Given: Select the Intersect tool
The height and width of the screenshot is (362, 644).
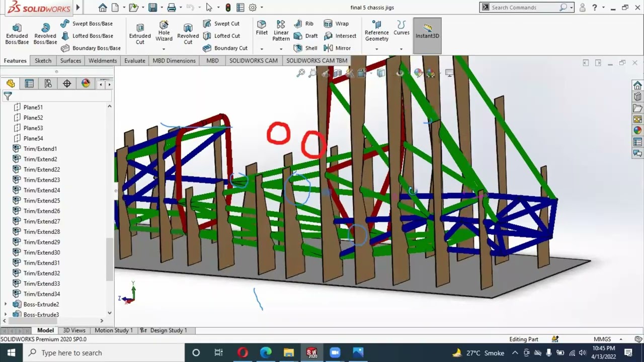Looking at the screenshot, I should (340, 36).
